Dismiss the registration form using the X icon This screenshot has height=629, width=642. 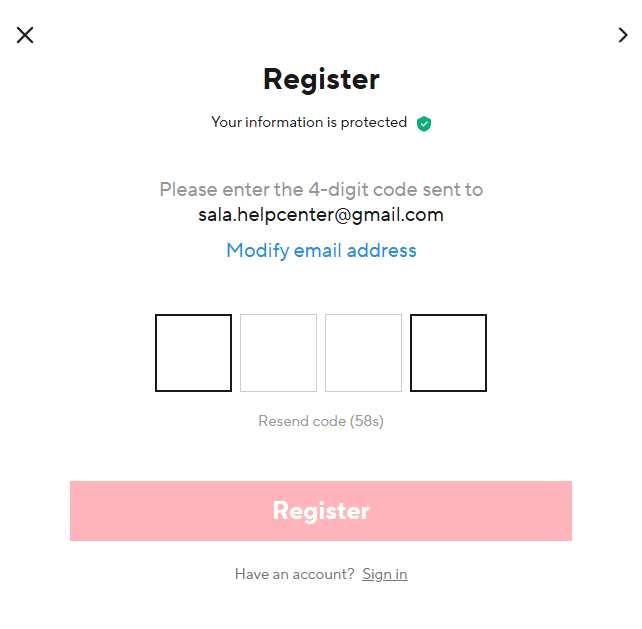click(25, 35)
